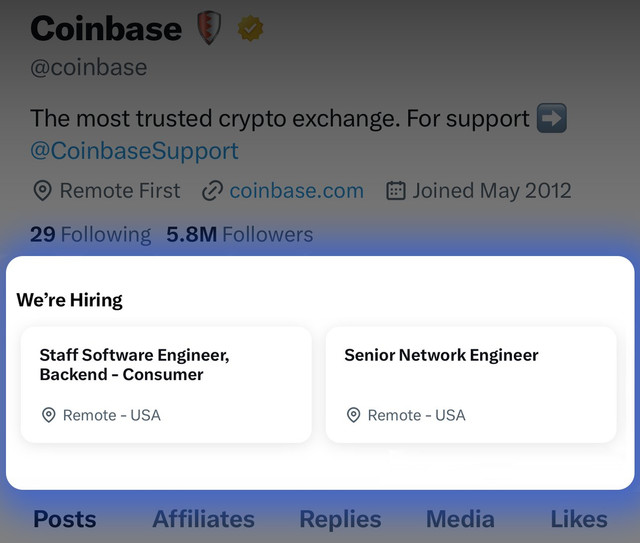View the 29 Following list
The height and width of the screenshot is (543, 640).
tap(91, 234)
